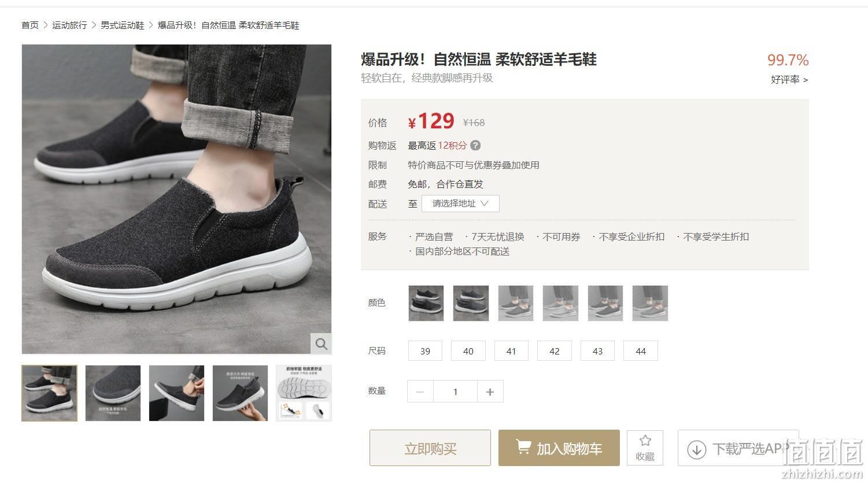Click the quantity input field
Screen dimensions: 868x484
point(455,391)
